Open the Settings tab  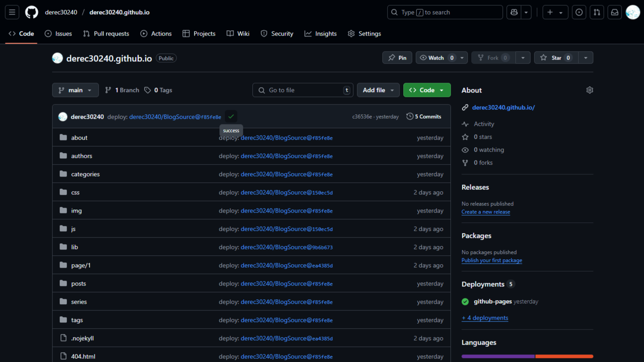pos(365,34)
